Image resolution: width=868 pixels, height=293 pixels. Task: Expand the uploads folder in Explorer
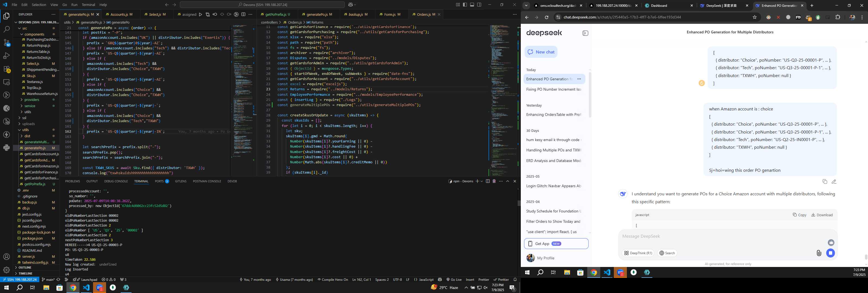click(20, 124)
